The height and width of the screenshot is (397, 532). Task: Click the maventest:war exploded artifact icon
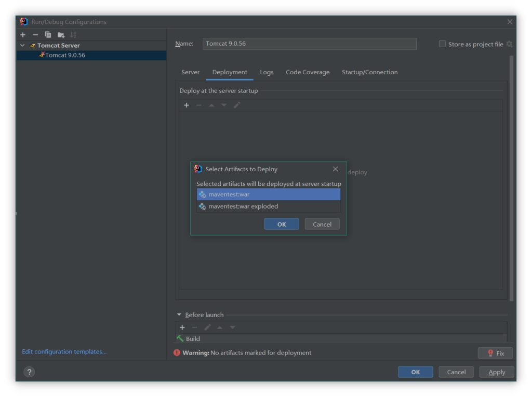(202, 206)
